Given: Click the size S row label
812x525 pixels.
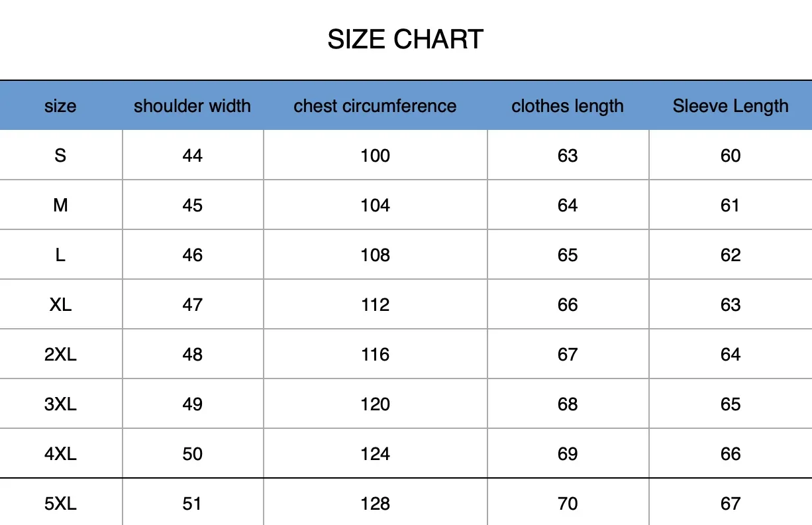Looking at the screenshot, I should pos(60,155).
